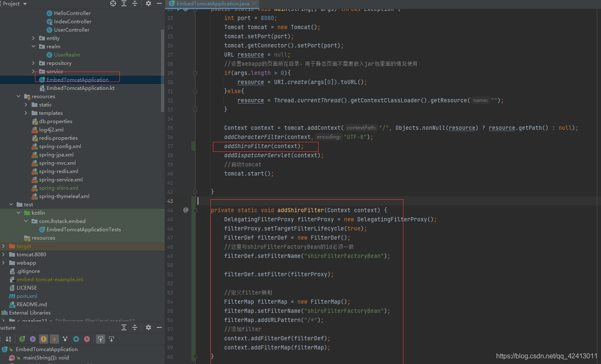This screenshot has width=601, height=364.
Task: Toggle Show Inherited in Structure toolbar
Action: tap(22, 339)
